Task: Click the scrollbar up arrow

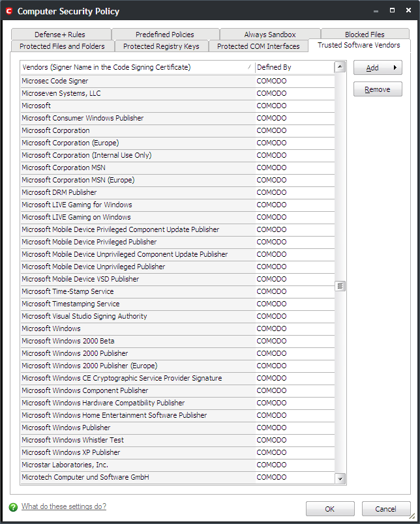Action: point(340,67)
